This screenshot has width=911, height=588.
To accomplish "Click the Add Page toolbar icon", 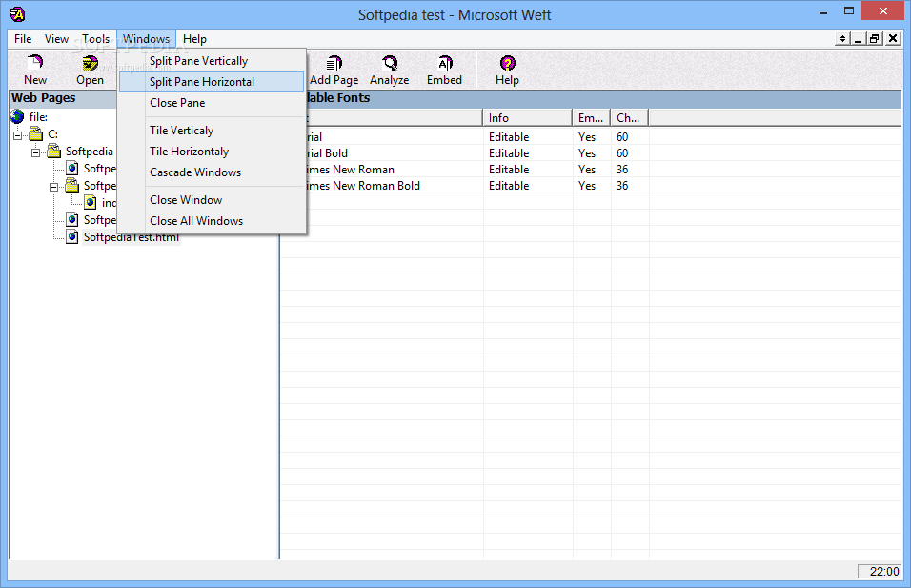I will coord(334,62).
